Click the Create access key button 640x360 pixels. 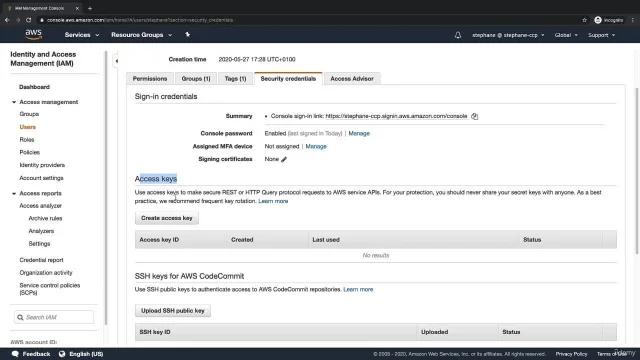pyautogui.click(x=167, y=218)
